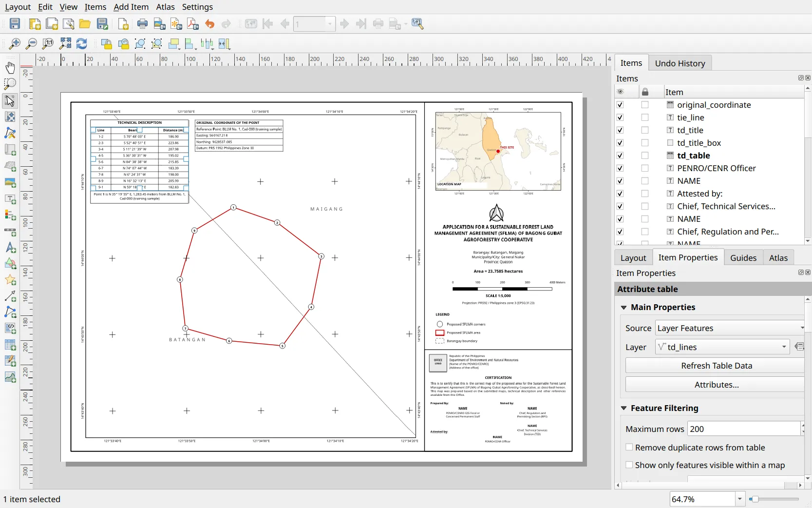
Task: Click the zoom slider in status bar
Action: tap(774, 499)
